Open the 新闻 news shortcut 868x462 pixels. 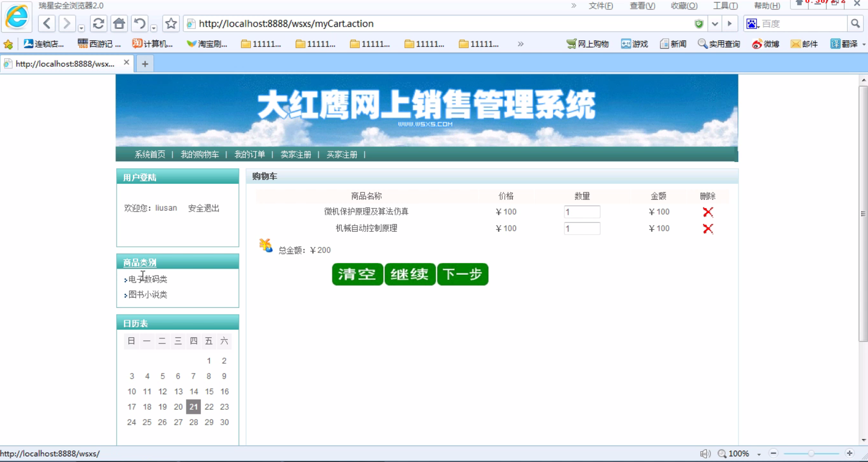(x=673, y=44)
